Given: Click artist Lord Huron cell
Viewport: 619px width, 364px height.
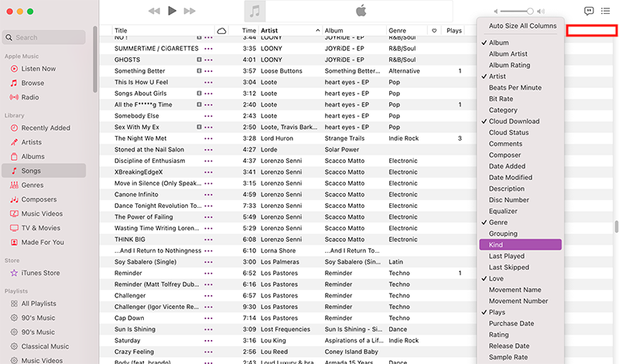Looking at the screenshot, I should pos(277,138).
